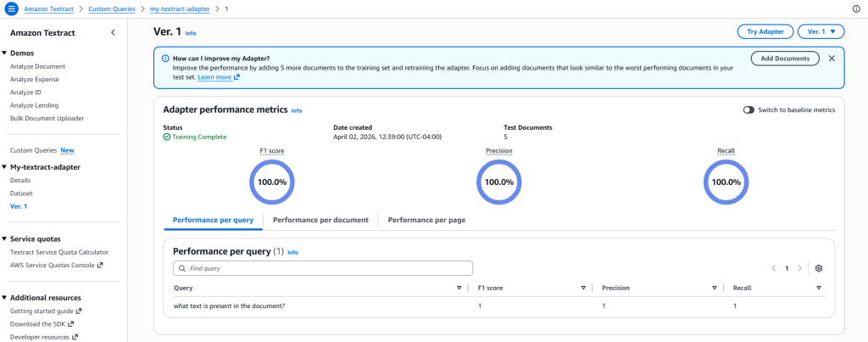
Task: Dismiss the improve Adapter info banner
Action: point(832,59)
